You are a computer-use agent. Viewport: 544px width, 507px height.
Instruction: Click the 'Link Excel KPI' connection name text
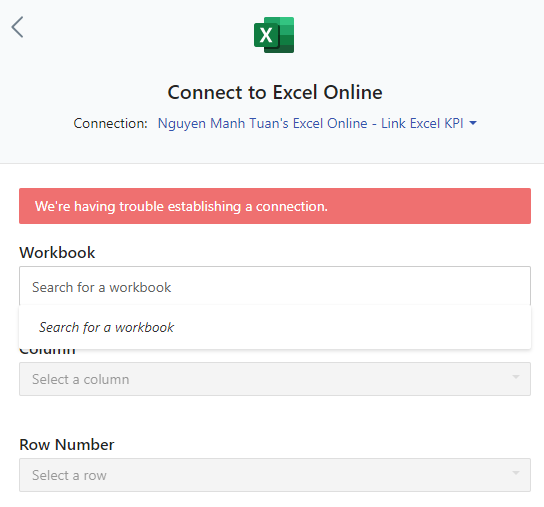point(422,123)
